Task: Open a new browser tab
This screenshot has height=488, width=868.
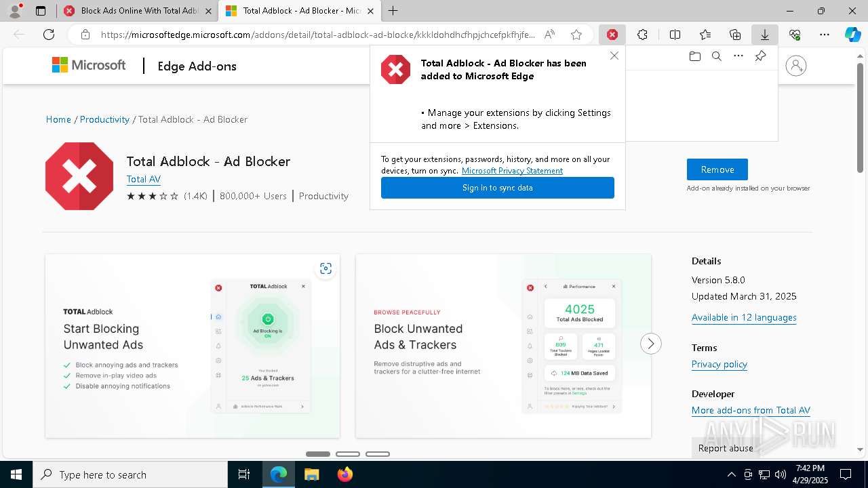Action: tap(393, 11)
